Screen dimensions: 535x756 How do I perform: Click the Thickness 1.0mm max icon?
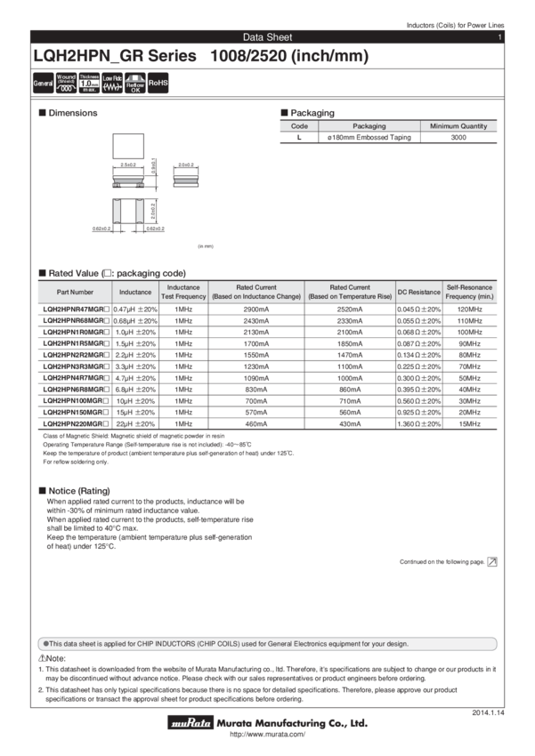coord(89,83)
